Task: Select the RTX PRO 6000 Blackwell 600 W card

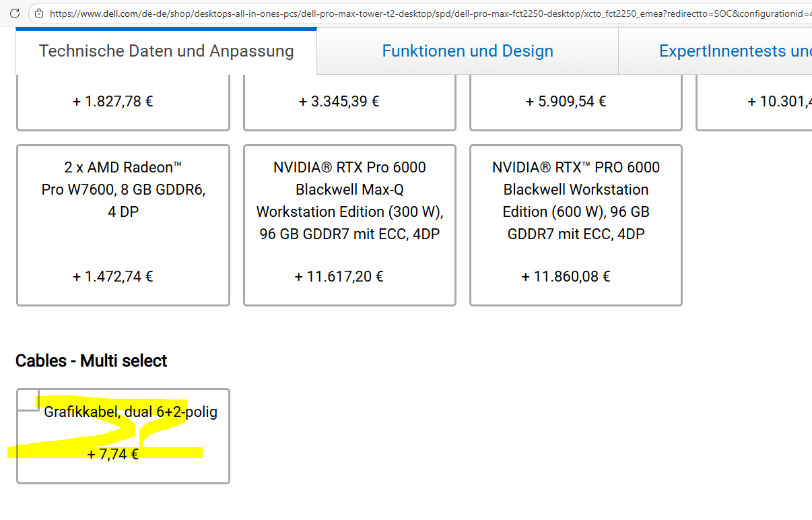Action: pyautogui.click(x=576, y=225)
